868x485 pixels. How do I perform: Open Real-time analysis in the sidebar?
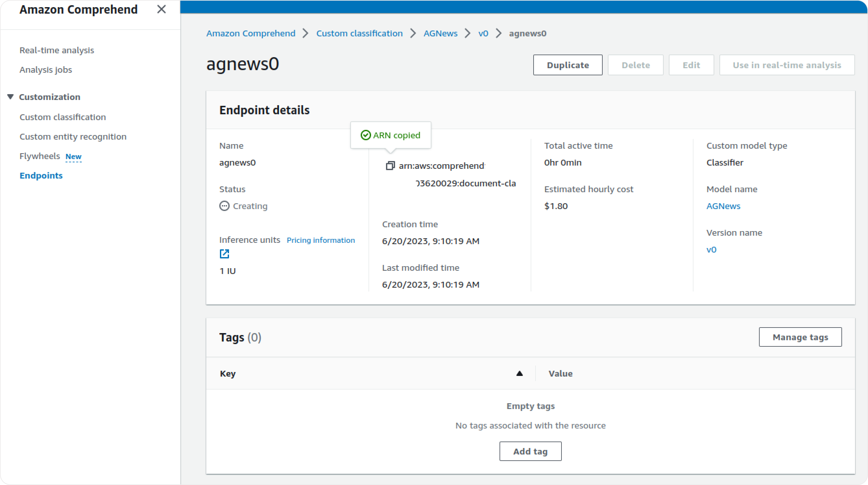57,50
